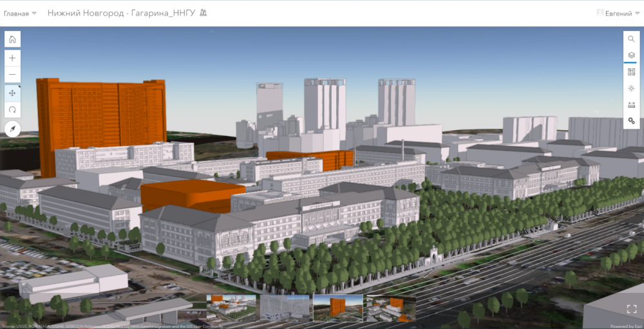Click the Home default view icon
Image resolution: width=644 pixels, height=329 pixels.
click(12, 39)
